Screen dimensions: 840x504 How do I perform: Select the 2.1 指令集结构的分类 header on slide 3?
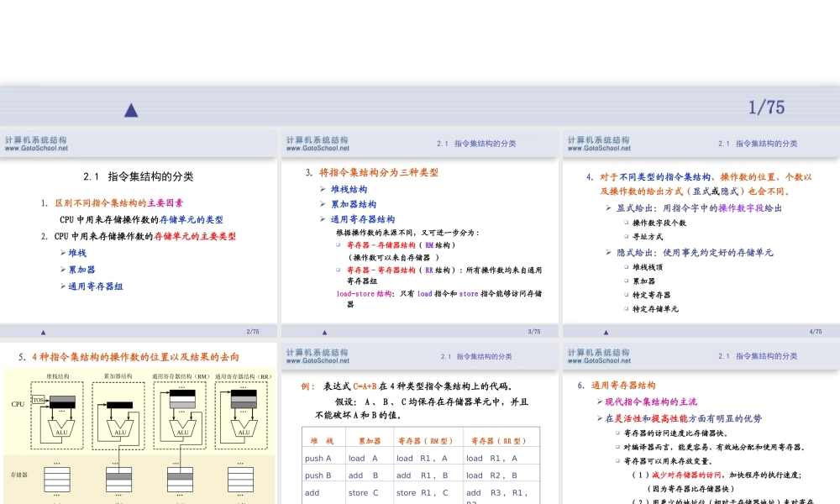point(478,142)
